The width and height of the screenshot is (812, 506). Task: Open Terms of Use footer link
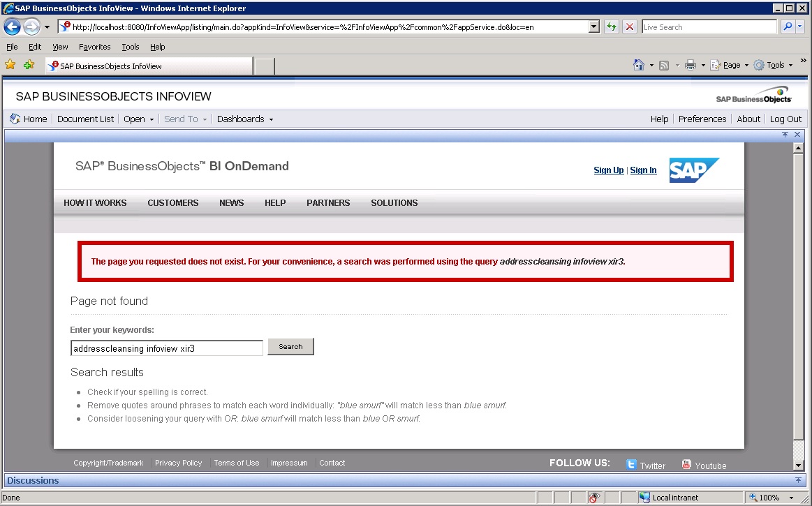[x=236, y=463]
